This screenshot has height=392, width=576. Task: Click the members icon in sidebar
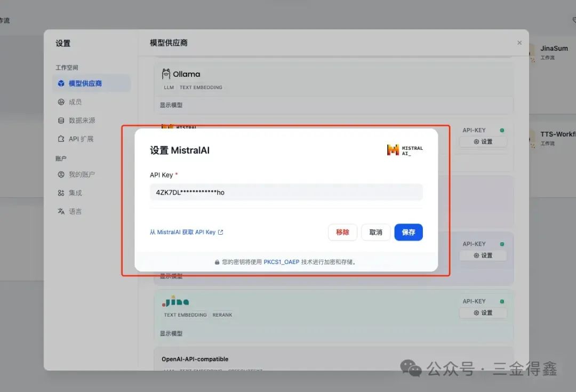click(x=61, y=102)
